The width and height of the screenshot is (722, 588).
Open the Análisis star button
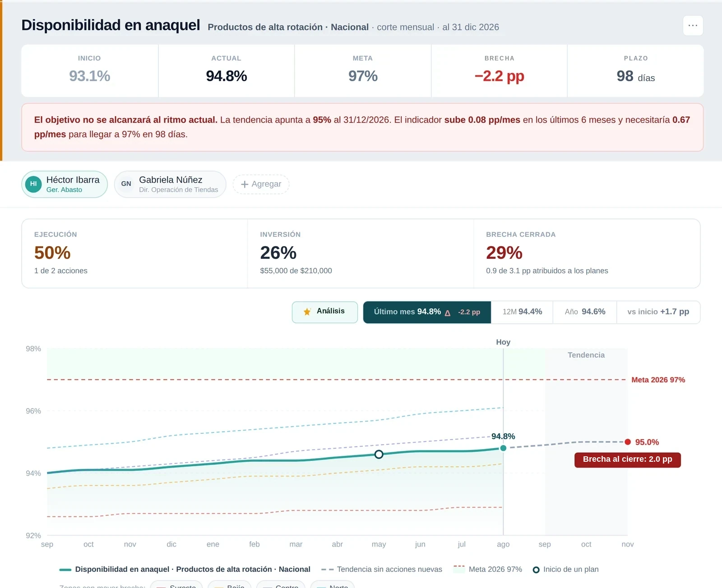pos(325,312)
